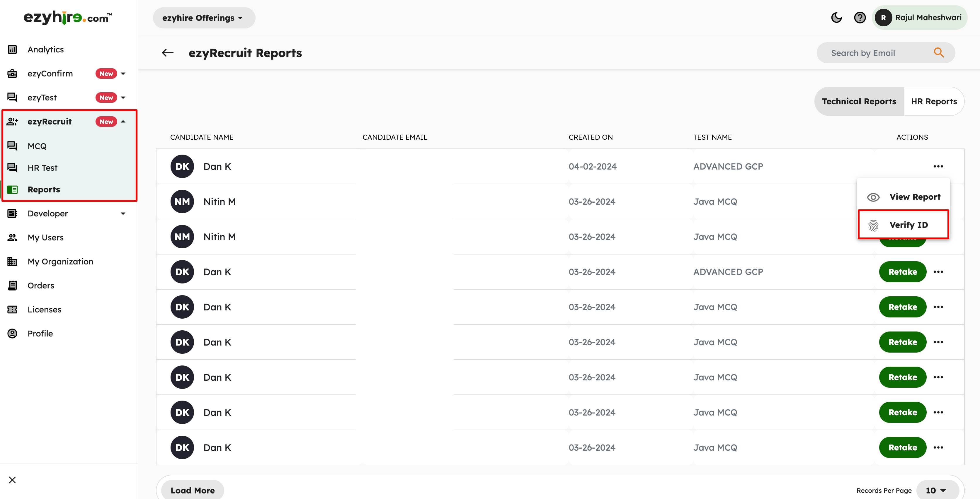Open the Reports sidebar entry
Screen dimensions: 980x499
(x=44, y=190)
